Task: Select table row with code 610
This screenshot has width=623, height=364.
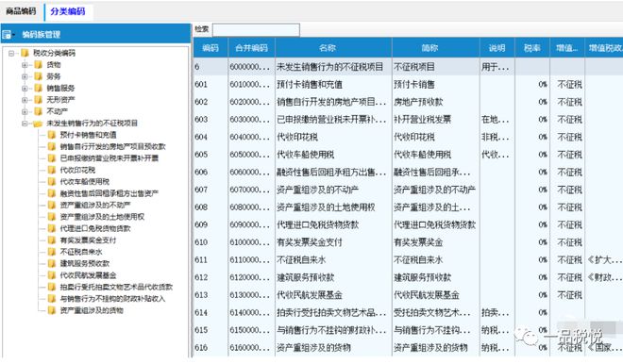Action: [x=408, y=242]
